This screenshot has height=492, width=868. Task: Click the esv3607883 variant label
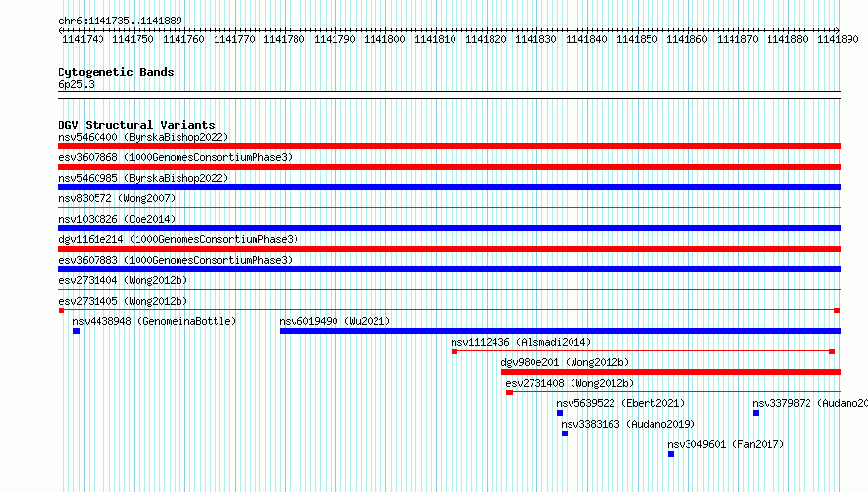click(176, 260)
